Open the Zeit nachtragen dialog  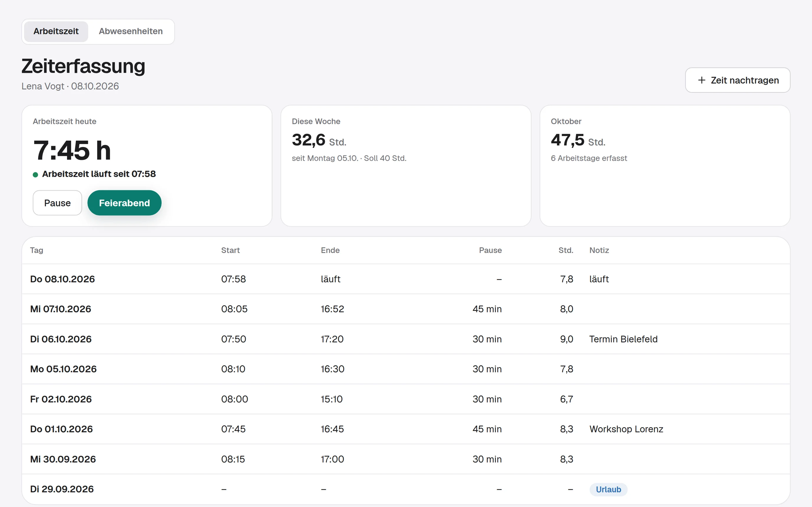[x=738, y=80]
